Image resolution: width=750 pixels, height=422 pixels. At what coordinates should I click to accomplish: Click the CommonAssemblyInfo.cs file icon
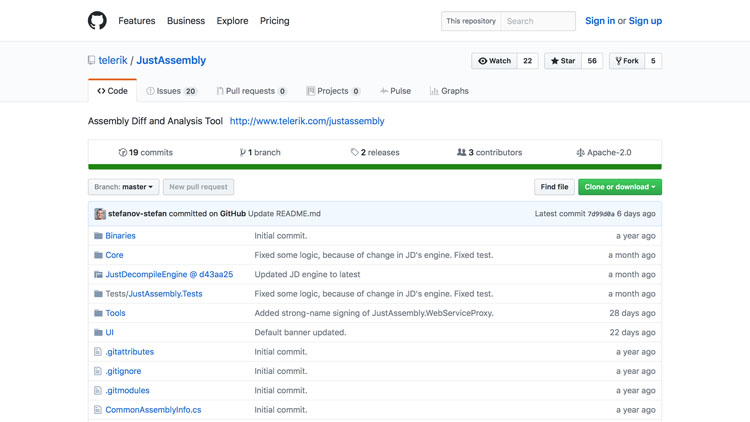pos(98,410)
